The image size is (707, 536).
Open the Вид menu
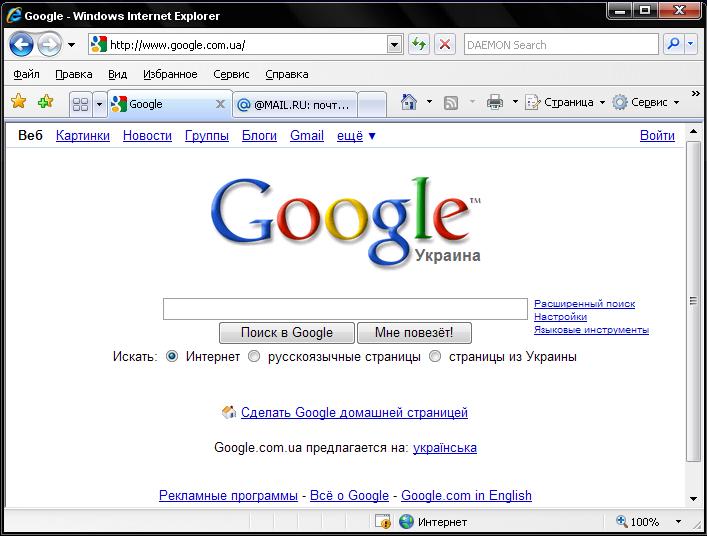click(x=117, y=74)
